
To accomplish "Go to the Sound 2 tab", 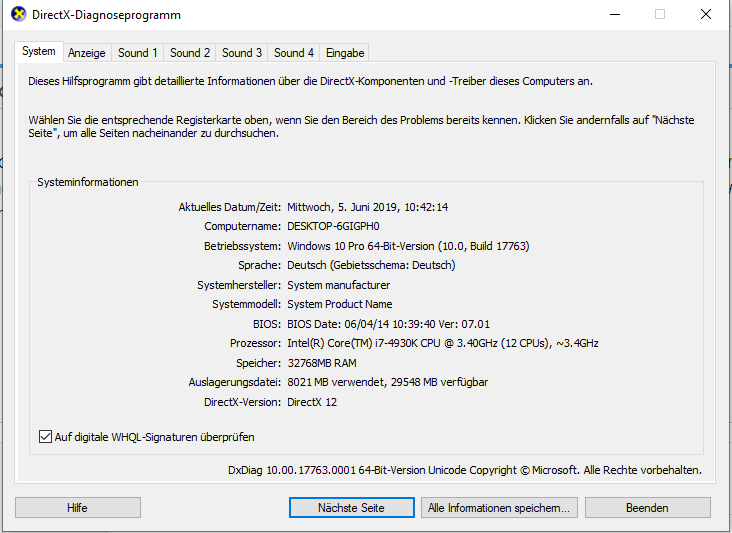I will coord(190,53).
